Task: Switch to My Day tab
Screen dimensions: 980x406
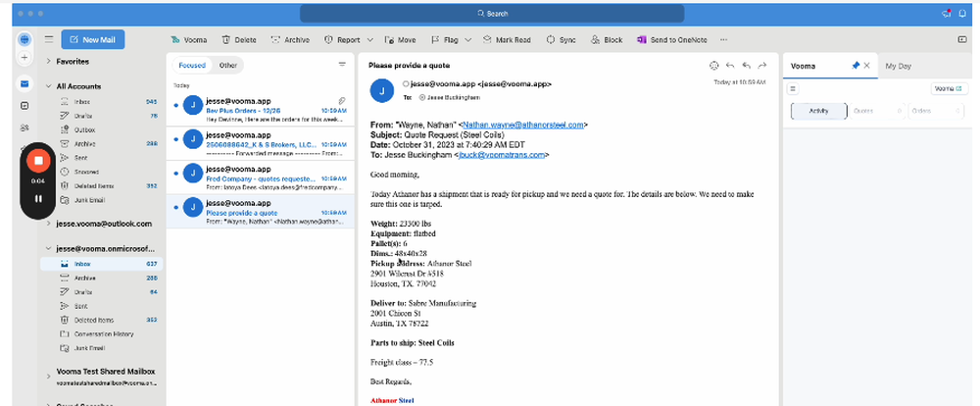Action: (898, 66)
